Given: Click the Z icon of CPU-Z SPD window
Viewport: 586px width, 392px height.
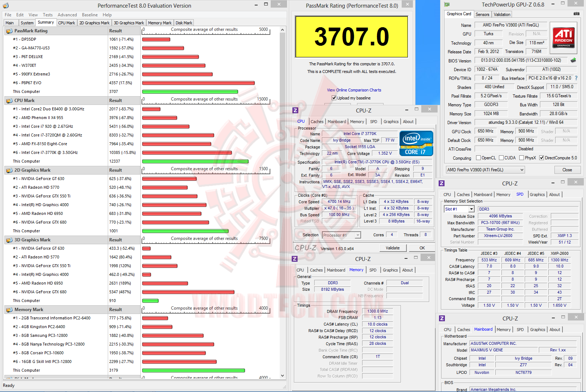Looking at the screenshot, I should pyautogui.click(x=442, y=183).
